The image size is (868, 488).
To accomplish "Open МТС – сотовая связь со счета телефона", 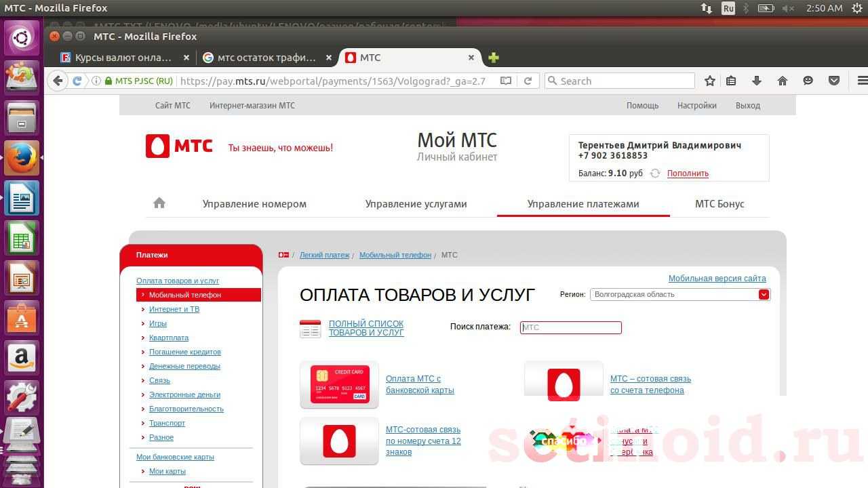I will pyautogui.click(x=650, y=384).
